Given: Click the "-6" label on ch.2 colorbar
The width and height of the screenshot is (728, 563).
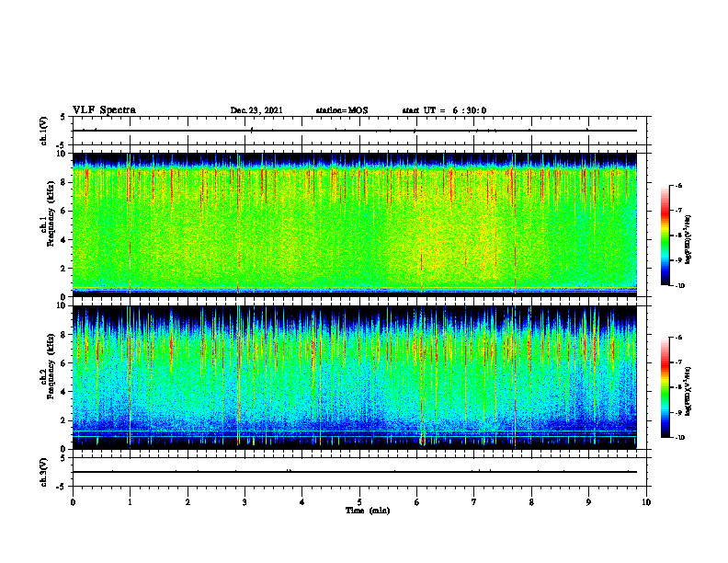Looking at the screenshot, I should pos(678,338).
